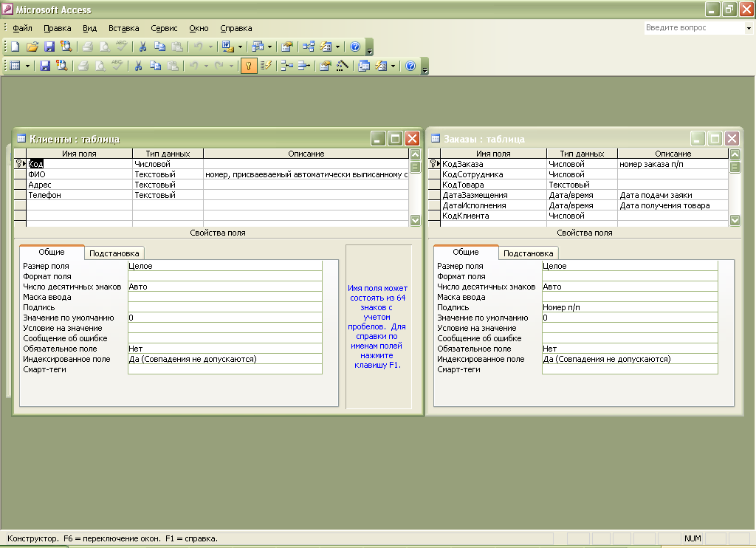Screen dimensions: 756x548
Task: Switch to Подстановка tab in Клиенты window
Action: click(x=114, y=253)
